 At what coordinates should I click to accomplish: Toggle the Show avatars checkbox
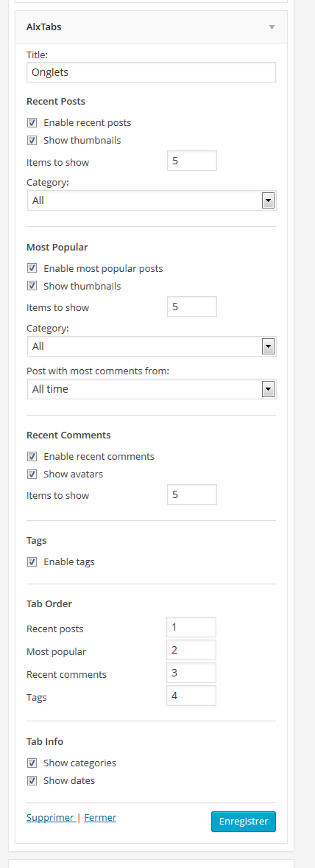pyautogui.click(x=32, y=475)
